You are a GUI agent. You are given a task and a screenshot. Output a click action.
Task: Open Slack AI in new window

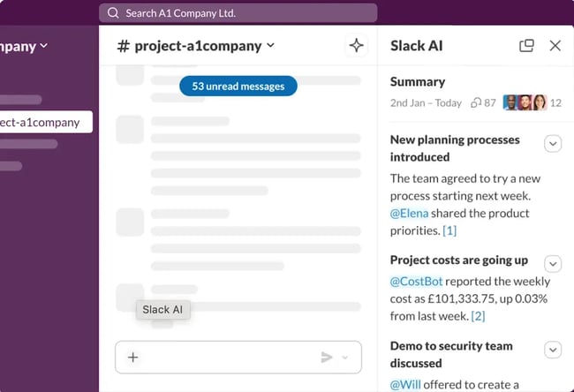click(x=526, y=46)
